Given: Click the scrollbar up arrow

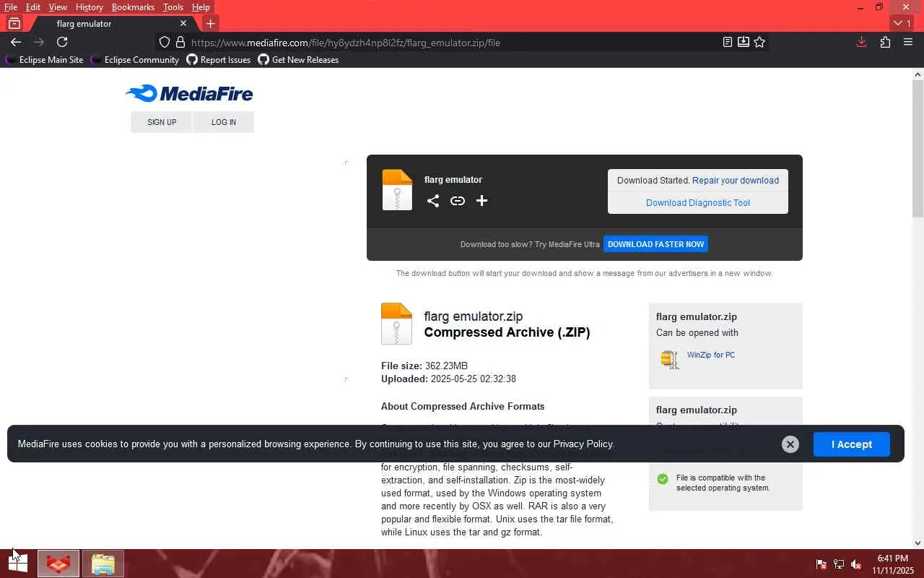Looking at the screenshot, I should click(918, 74).
